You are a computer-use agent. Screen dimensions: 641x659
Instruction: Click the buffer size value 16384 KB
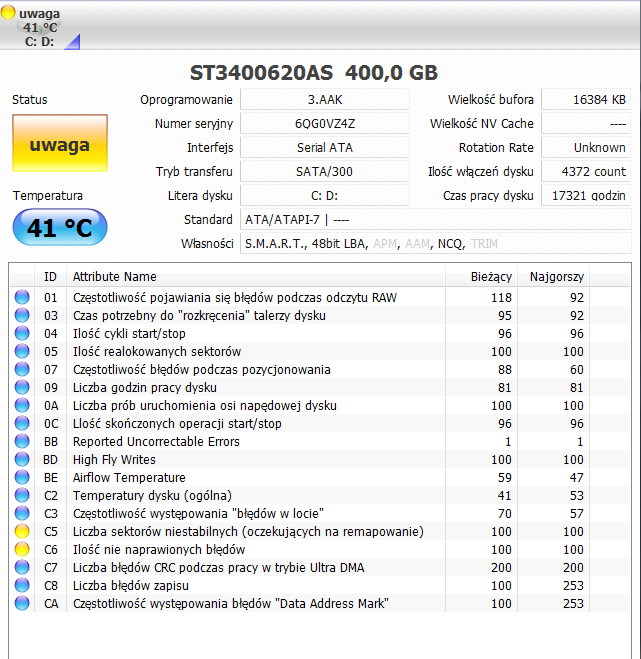coord(586,100)
